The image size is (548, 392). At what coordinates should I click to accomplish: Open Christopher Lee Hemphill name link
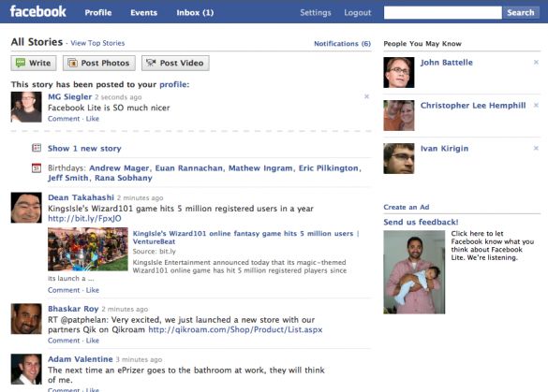[473, 106]
